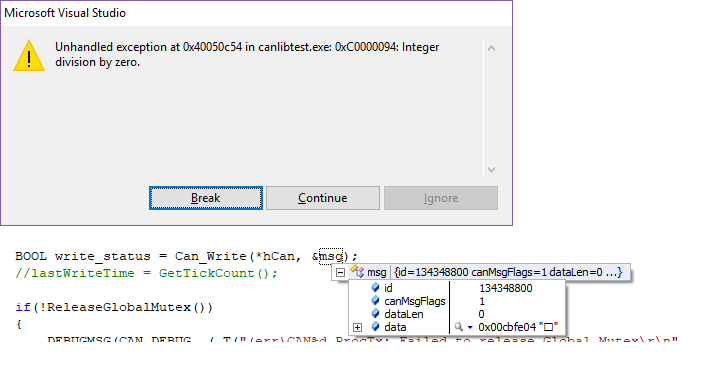
Task: Open the visualizer dropdown arrow
Action: coord(470,327)
